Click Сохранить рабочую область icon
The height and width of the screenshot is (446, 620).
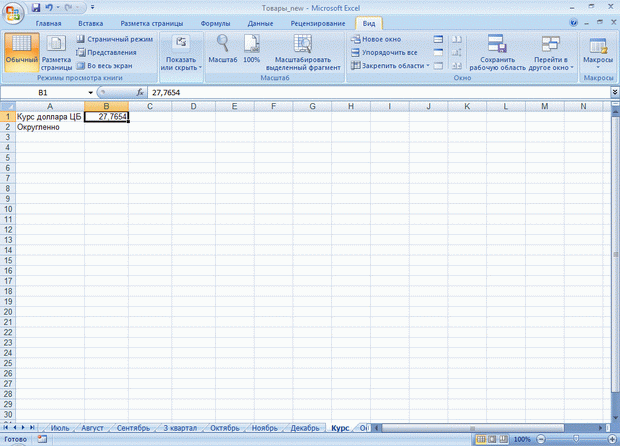[x=497, y=43]
